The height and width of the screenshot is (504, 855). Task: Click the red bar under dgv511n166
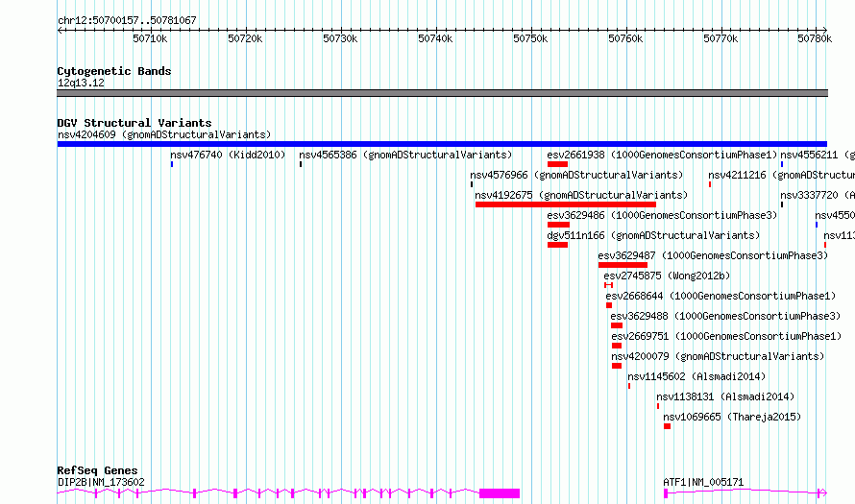558,245
